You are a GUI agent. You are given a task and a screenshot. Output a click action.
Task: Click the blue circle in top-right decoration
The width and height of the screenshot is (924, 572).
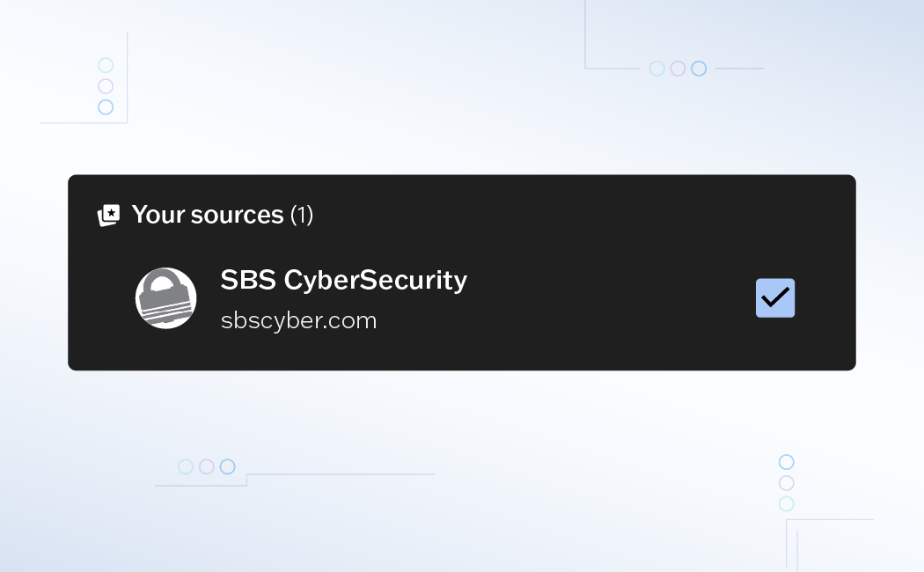(699, 69)
